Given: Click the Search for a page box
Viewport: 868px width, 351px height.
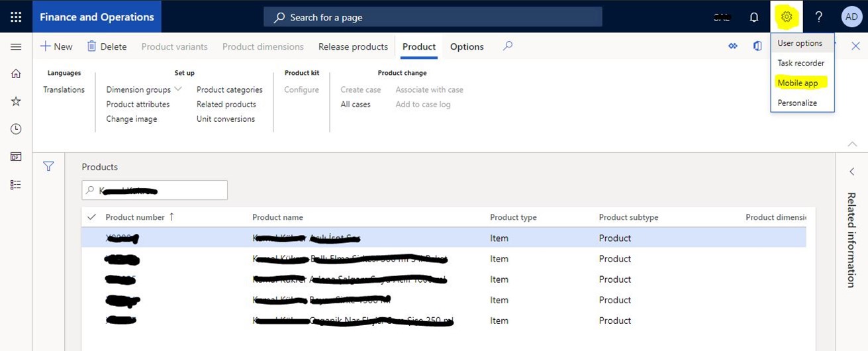Looking at the screenshot, I should click(x=433, y=17).
